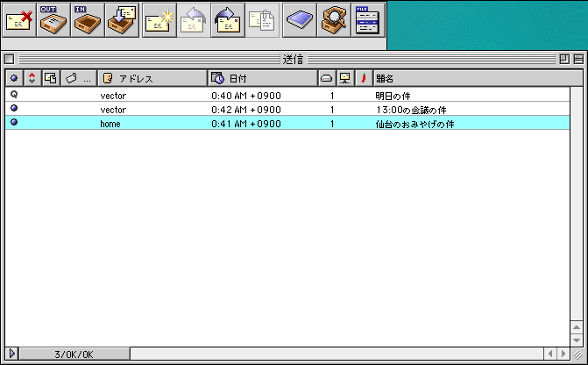Compose a new mail message
This screenshot has width=588, height=365.
pos(159,18)
